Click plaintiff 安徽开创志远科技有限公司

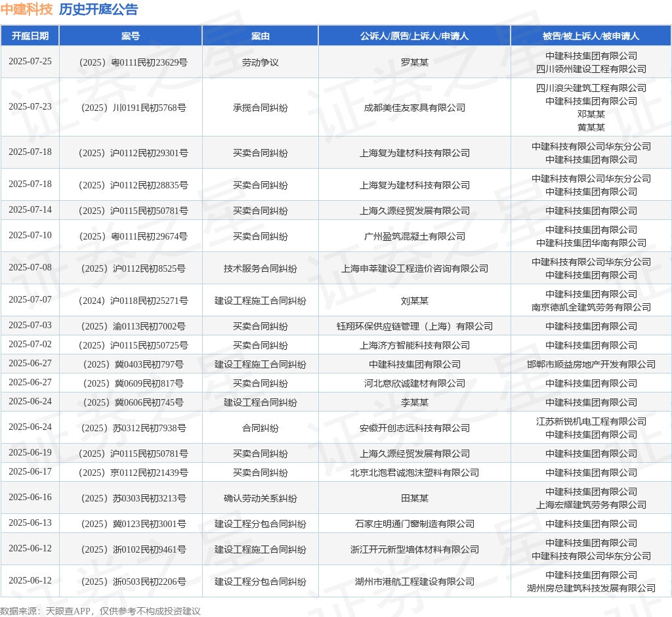pyautogui.click(x=415, y=428)
